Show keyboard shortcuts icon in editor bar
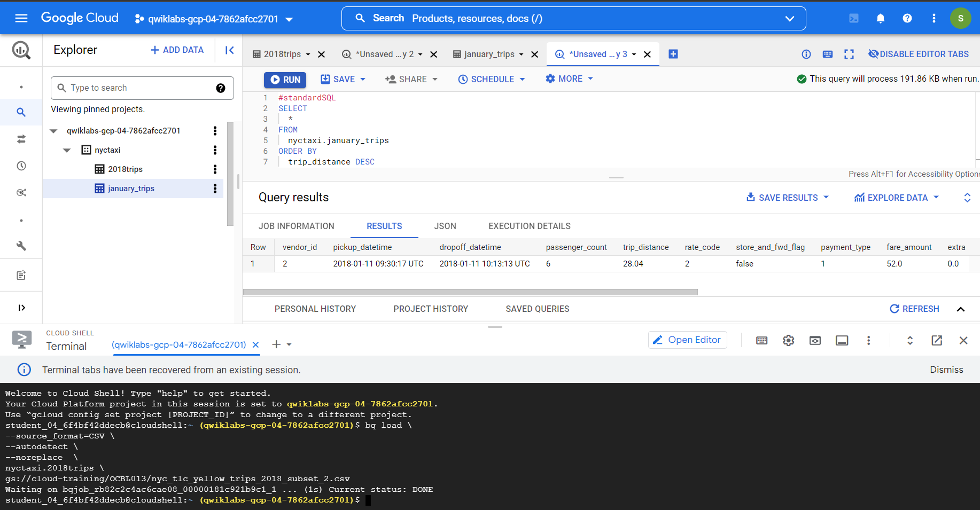Screen dimensions: 980x510 [x=828, y=54]
